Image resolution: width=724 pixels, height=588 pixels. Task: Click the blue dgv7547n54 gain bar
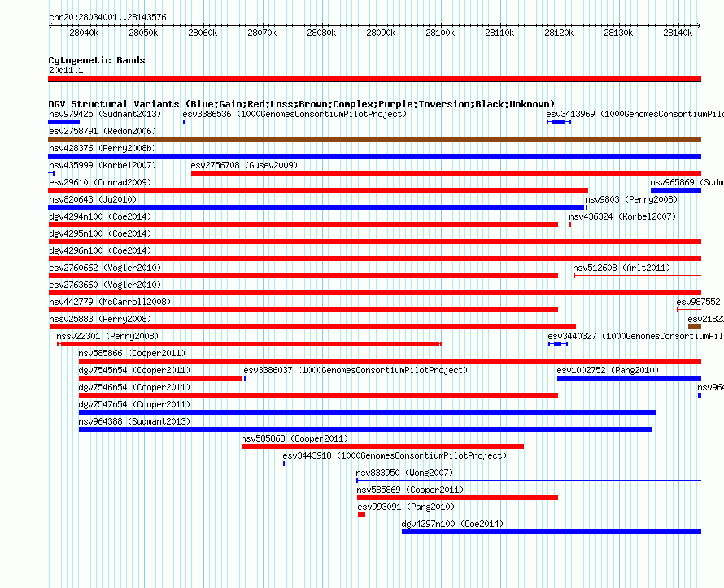[x=368, y=412]
